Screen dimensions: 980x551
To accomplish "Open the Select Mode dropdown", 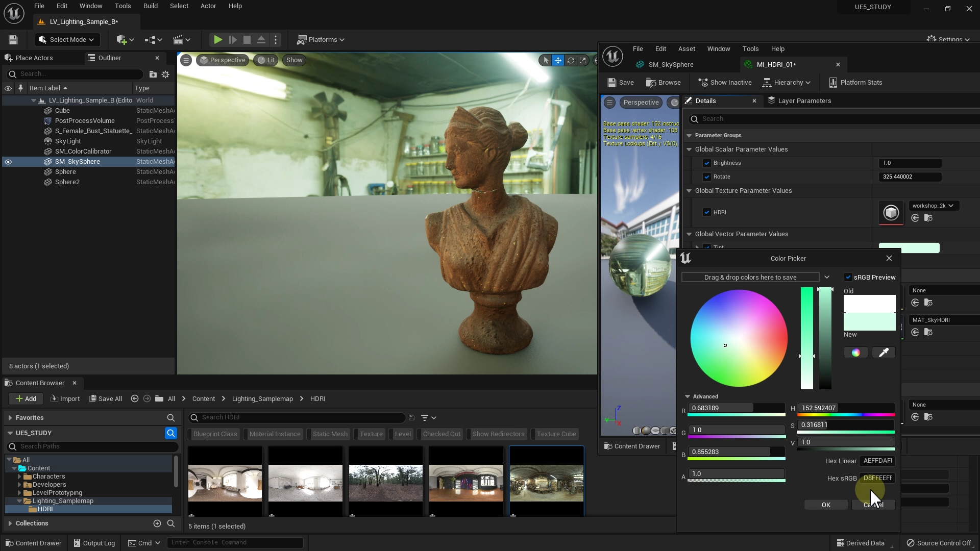I will pos(67,40).
